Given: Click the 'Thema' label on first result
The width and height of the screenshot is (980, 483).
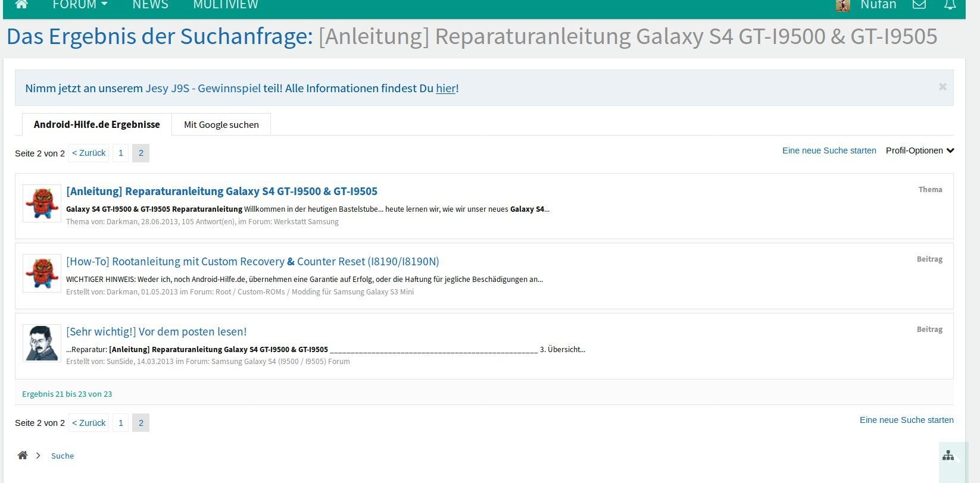Looking at the screenshot, I should 930,189.
